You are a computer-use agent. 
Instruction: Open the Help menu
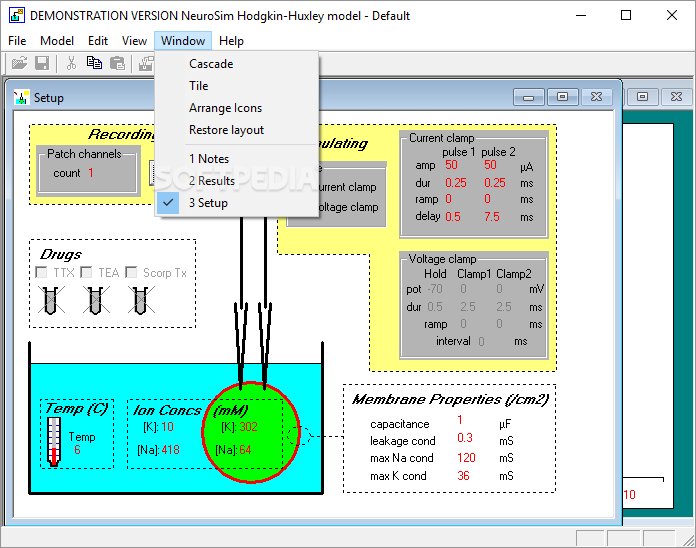point(231,41)
